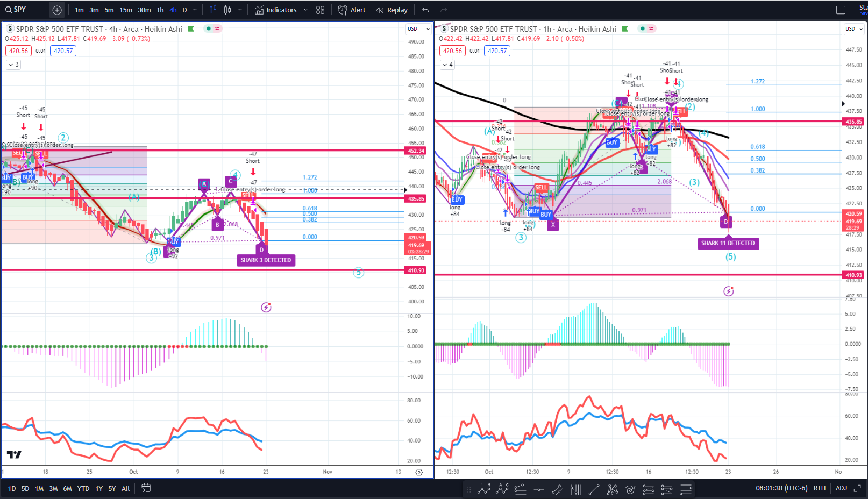The width and height of the screenshot is (868, 499).
Task: Open the go-to-date calendar icon
Action: tap(146, 488)
